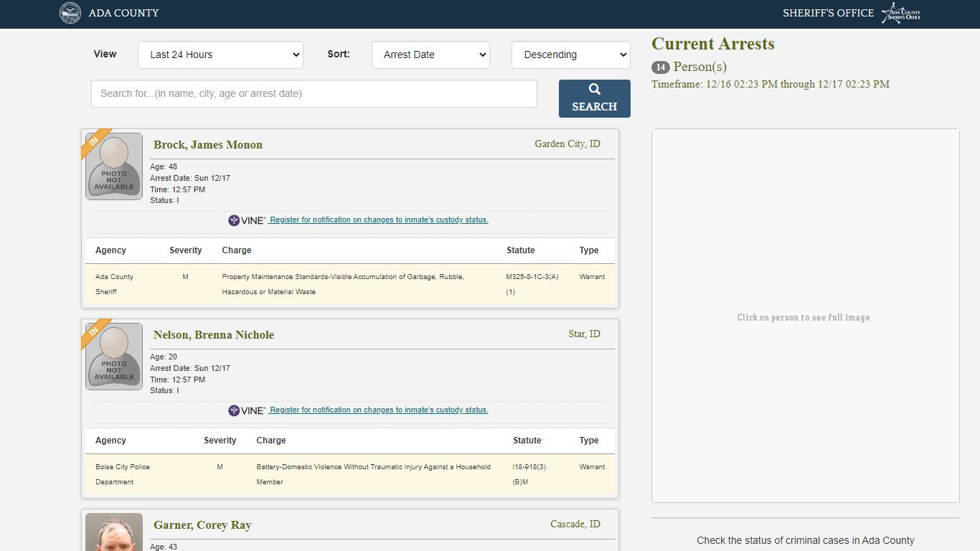This screenshot has height=551, width=980.
Task: Click the Charge column header in Brock's table
Action: [237, 250]
